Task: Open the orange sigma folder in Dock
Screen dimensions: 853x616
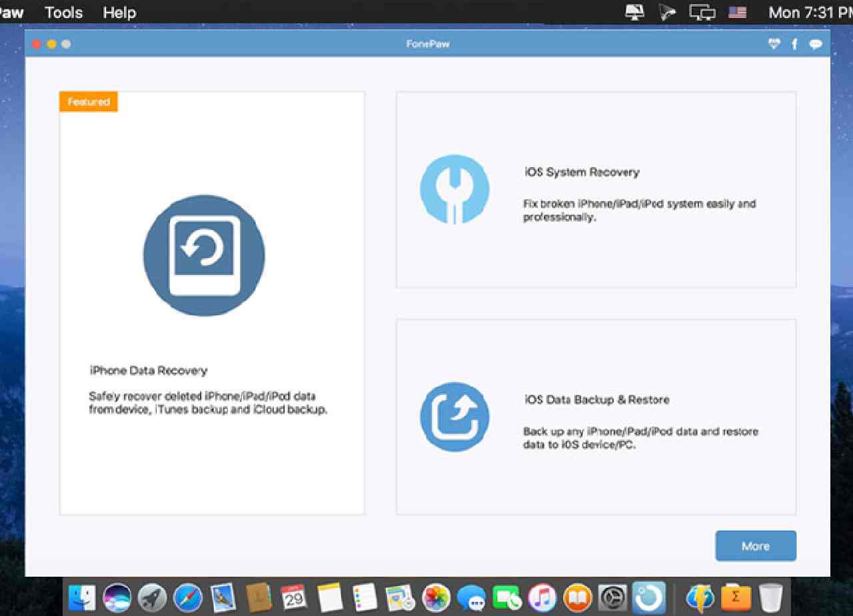Action: tap(736, 597)
